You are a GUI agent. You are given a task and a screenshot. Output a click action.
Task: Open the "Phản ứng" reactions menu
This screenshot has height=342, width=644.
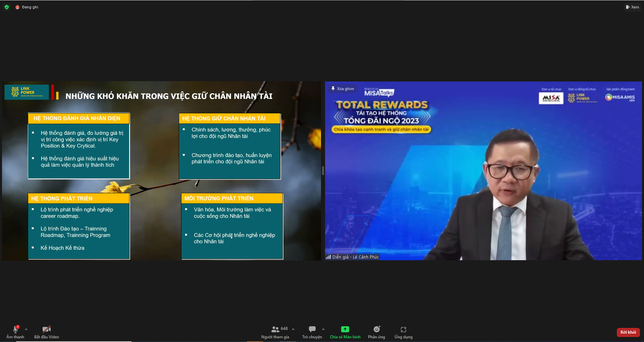point(376,331)
